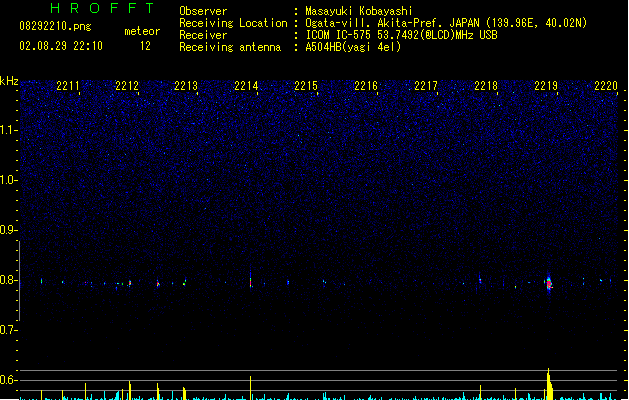629x400 pixels.
Task: Click the 0.7 kHz axis tick label
Action: 8,330
